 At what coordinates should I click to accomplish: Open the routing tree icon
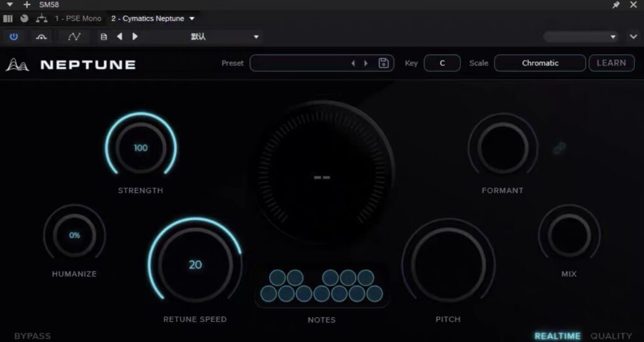tap(42, 18)
